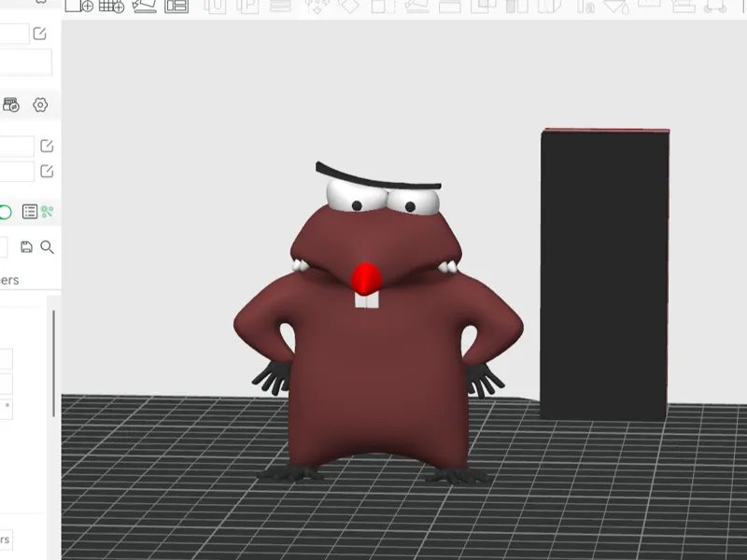Select the Cut tool
Image resolution: width=747 pixels, height=560 pixels.
450,6
